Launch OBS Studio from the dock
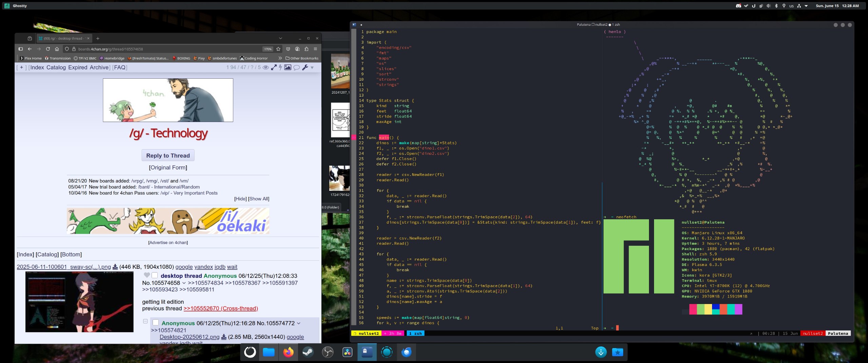 328,352
